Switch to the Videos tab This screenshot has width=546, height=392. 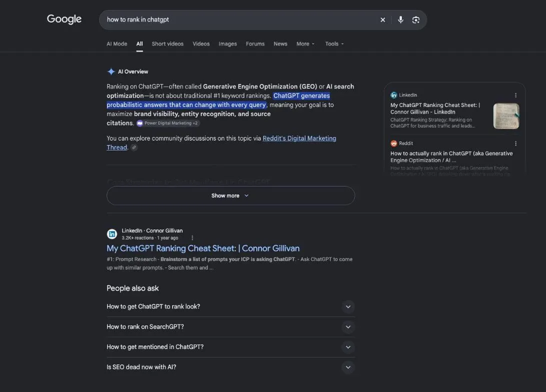pyautogui.click(x=201, y=44)
